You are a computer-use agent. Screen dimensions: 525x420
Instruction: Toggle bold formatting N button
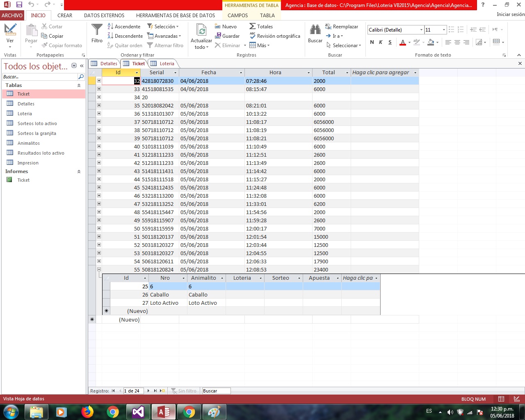[x=372, y=42]
